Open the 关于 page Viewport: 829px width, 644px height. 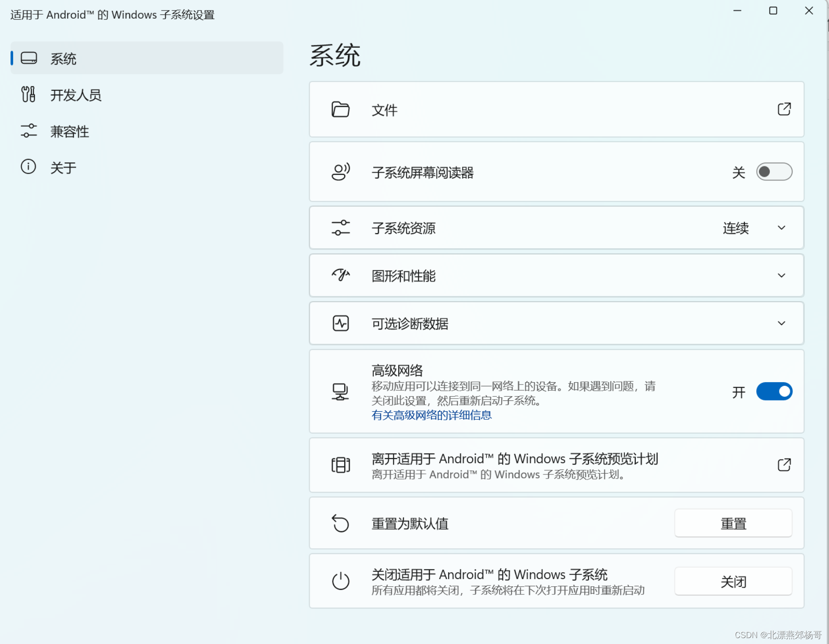[x=147, y=167]
